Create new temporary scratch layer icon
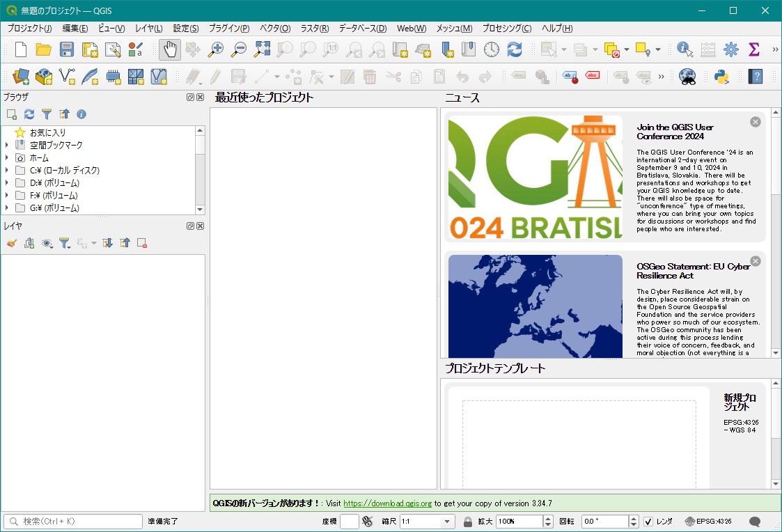The height and width of the screenshot is (532, 782). (114, 77)
